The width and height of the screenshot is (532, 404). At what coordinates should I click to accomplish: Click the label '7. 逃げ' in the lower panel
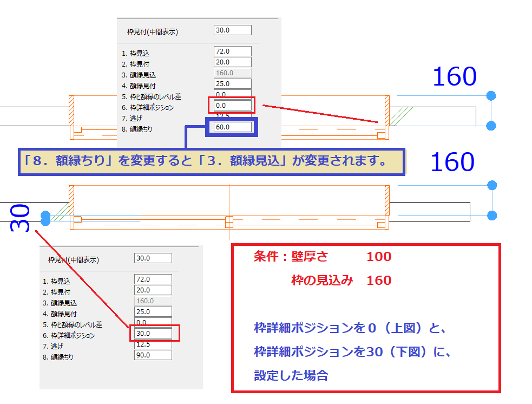[53, 346]
